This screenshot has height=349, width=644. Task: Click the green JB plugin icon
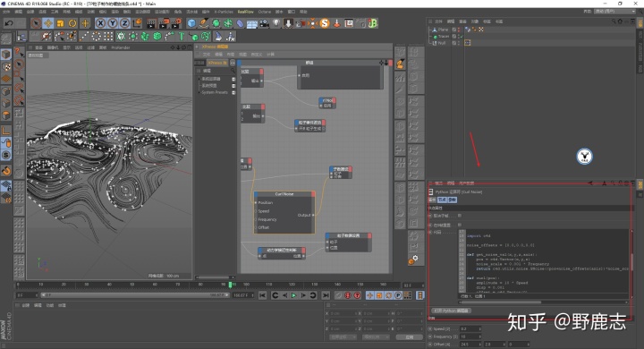pos(372,23)
